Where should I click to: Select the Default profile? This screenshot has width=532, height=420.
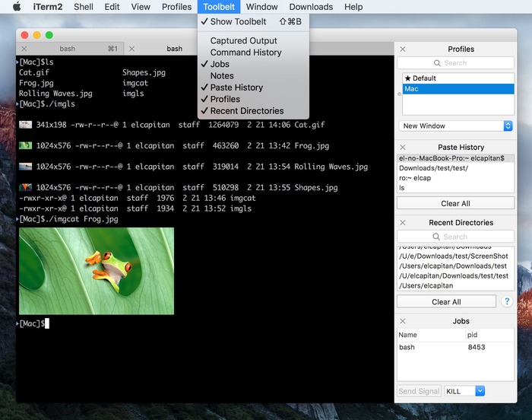(x=458, y=78)
